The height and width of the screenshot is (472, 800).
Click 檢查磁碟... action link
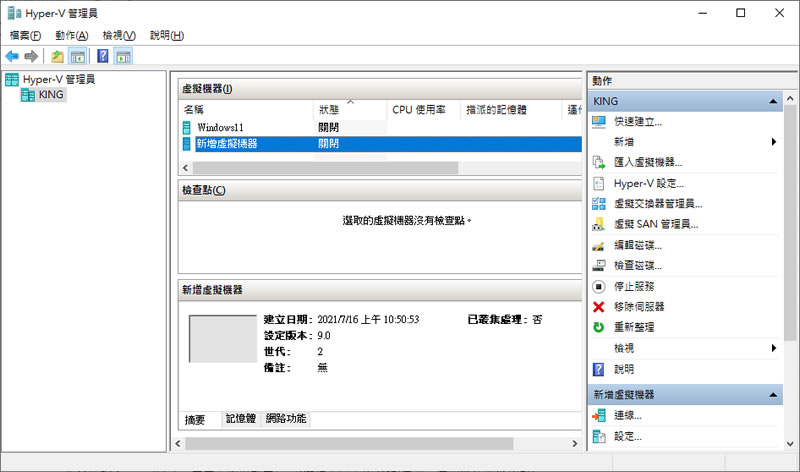[638, 265]
